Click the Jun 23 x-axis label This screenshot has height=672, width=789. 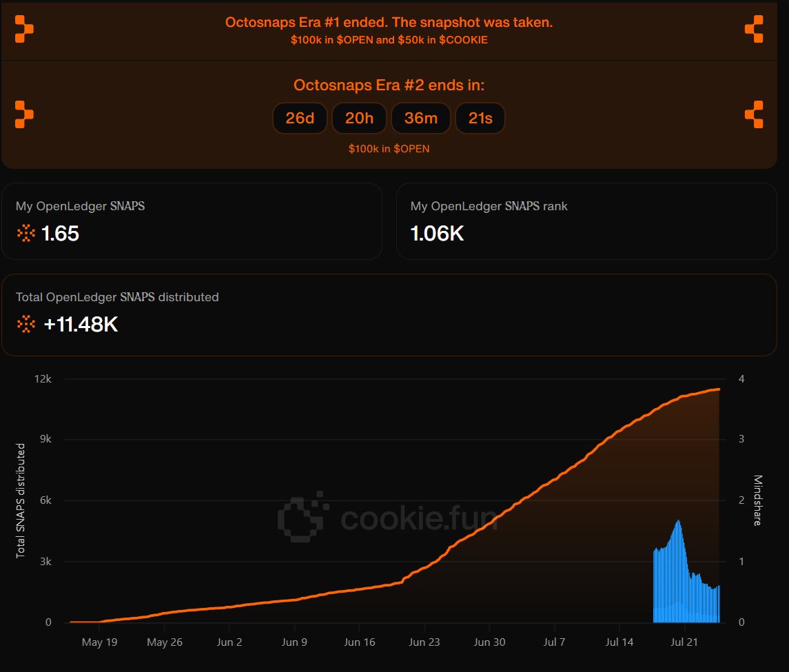(424, 642)
